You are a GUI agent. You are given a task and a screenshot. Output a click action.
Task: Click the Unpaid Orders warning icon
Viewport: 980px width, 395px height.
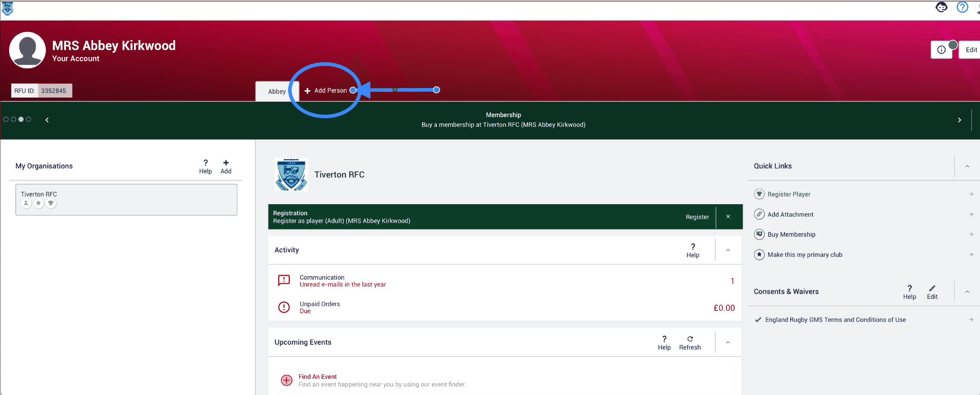[284, 307]
